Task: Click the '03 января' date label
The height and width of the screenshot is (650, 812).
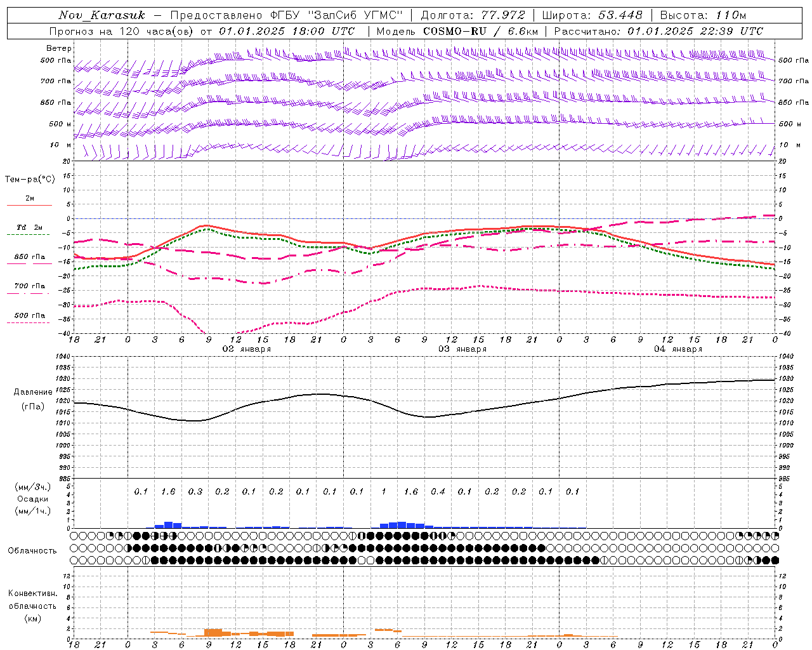Action: (x=462, y=349)
